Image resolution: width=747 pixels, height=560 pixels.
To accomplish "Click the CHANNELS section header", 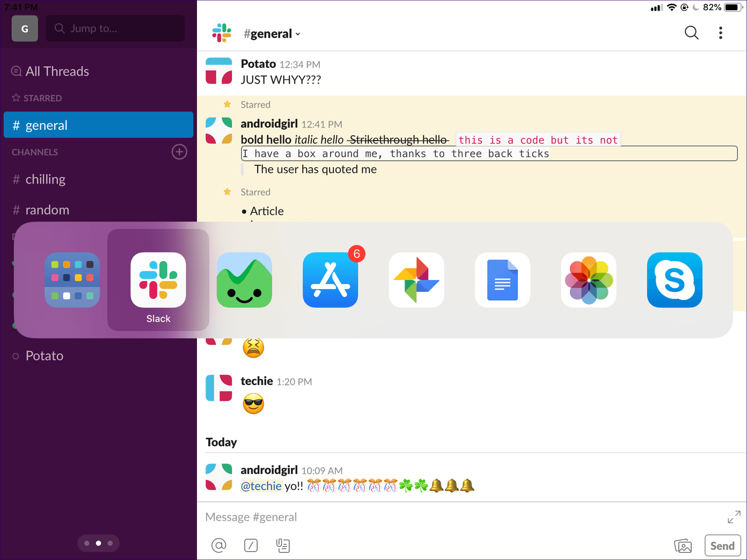I will 35,152.
